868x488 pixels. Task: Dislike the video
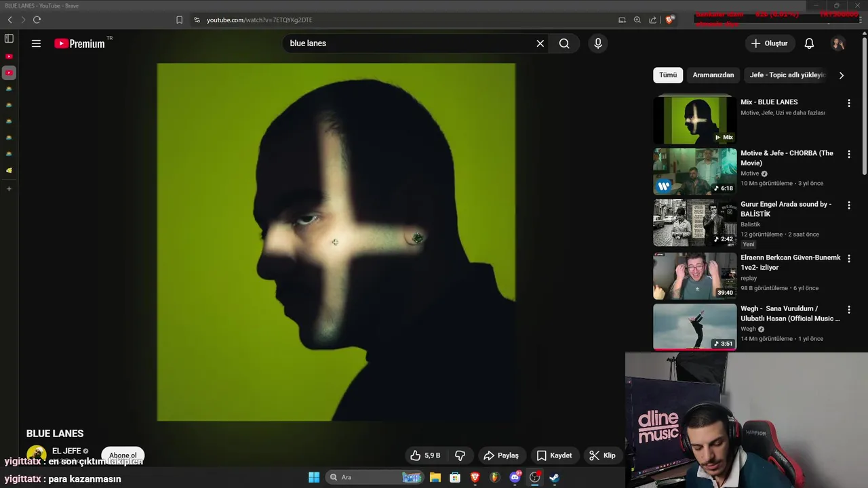[x=460, y=455]
